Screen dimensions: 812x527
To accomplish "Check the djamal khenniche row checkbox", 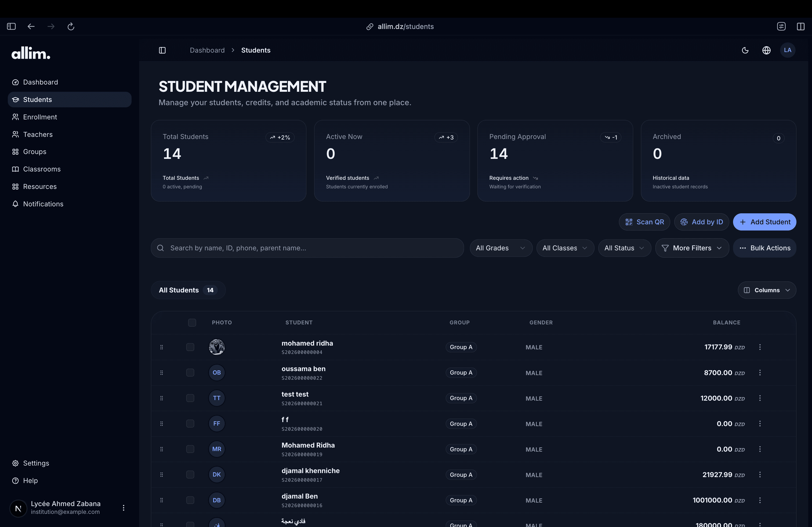I will pos(190,474).
